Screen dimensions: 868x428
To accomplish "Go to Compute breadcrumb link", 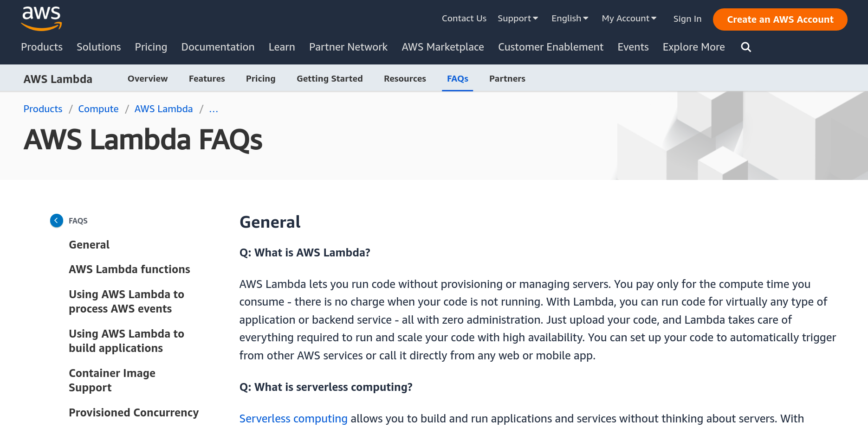I will pos(98,109).
